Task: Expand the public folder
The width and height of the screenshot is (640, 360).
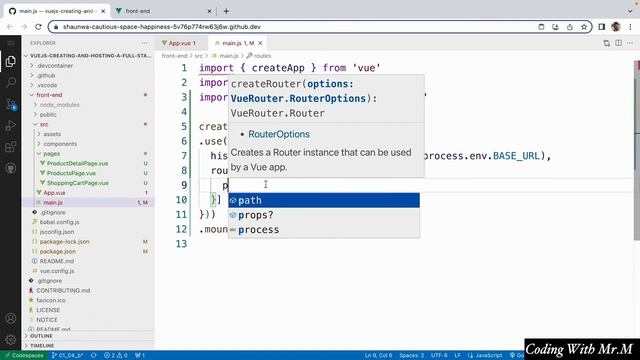Action: (x=48, y=115)
